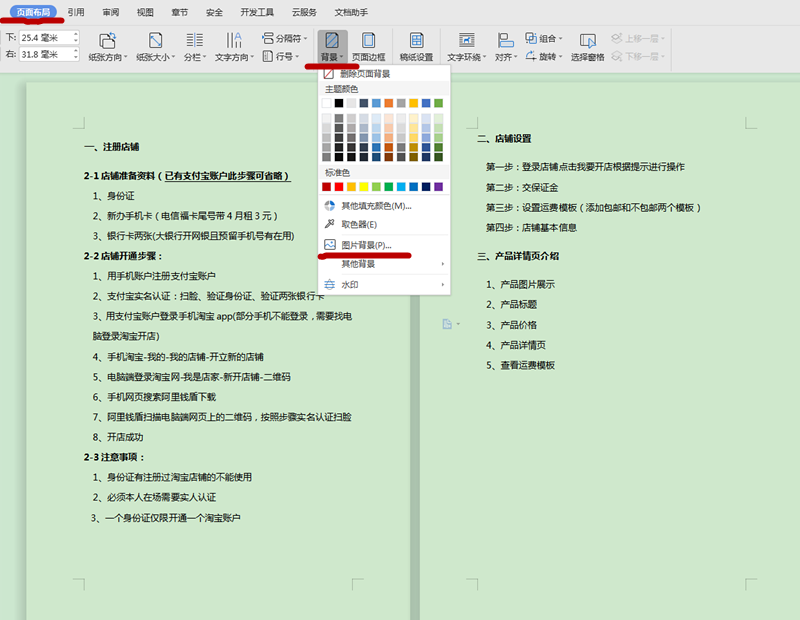Click the 纸张大小 paper size icon

click(x=155, y=40)
